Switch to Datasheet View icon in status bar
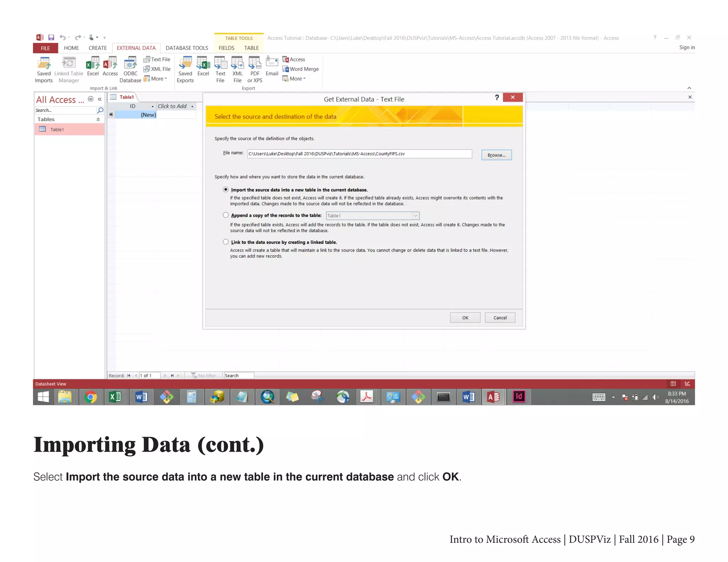728x562 pixels. 673,384
